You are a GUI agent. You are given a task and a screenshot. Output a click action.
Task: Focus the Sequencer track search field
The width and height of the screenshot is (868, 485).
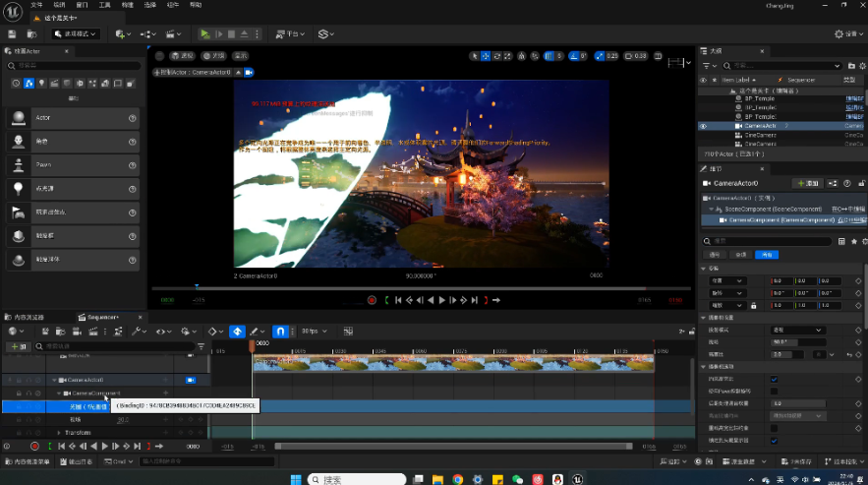pyautogui.click(x=113, y=346)
